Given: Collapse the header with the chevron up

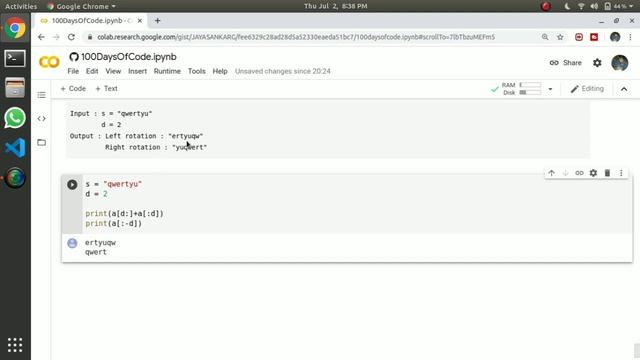Looking at the screenshot, I should point(624,89).
